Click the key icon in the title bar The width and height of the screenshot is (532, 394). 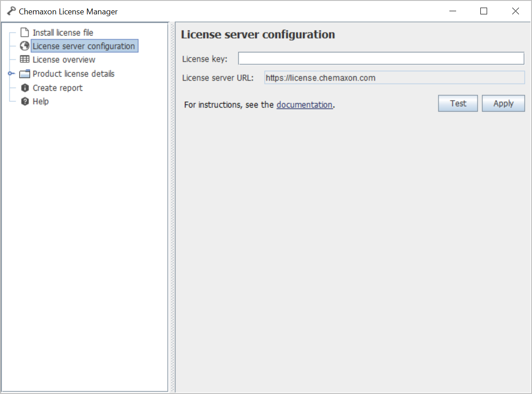coord(11,12)
